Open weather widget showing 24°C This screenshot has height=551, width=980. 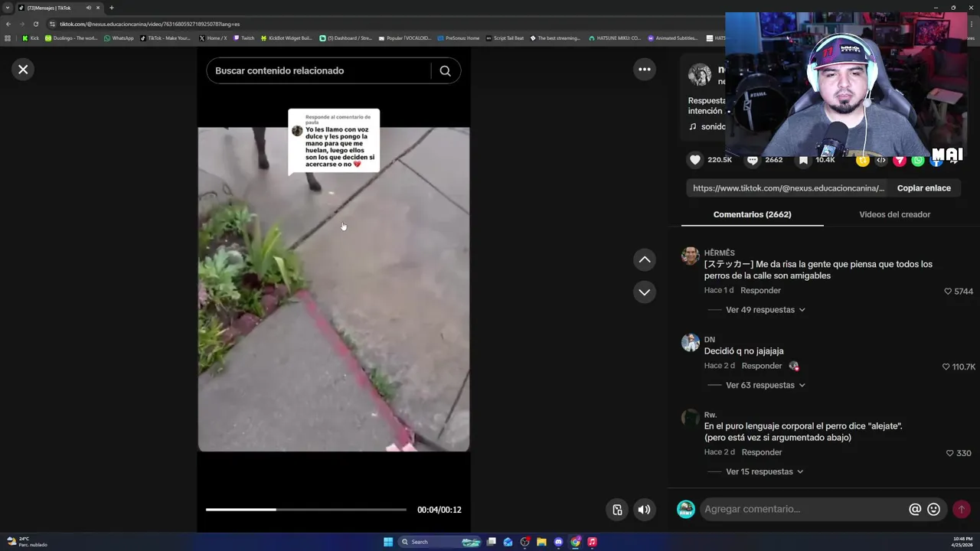(x=28, y=542)
